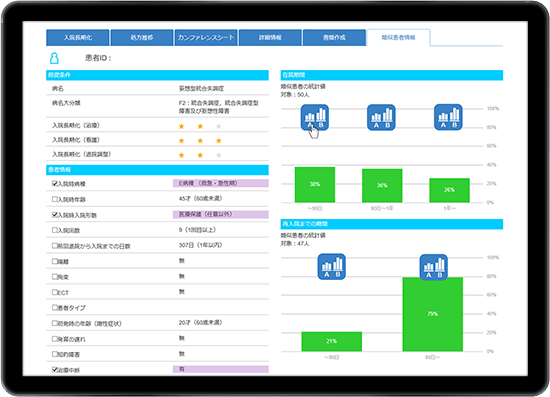Click the third star in the 入院長期化（退院調整） row

tap(219, 155)
